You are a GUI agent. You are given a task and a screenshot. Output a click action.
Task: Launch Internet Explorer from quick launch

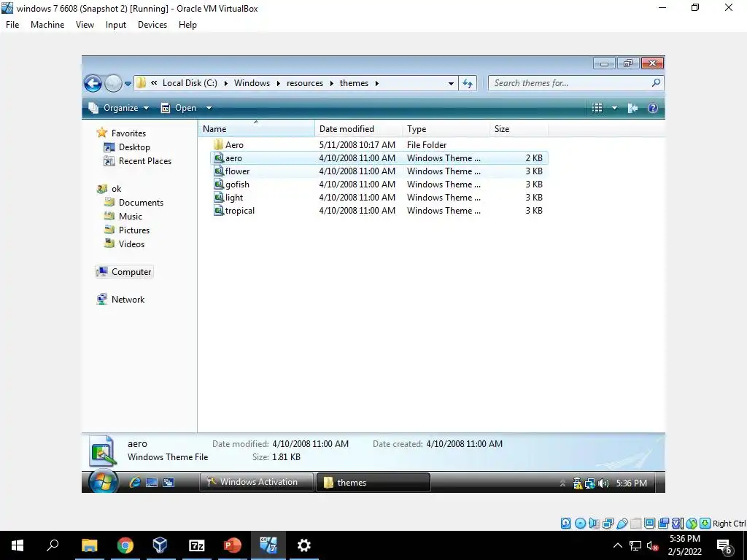pos(135,483)
